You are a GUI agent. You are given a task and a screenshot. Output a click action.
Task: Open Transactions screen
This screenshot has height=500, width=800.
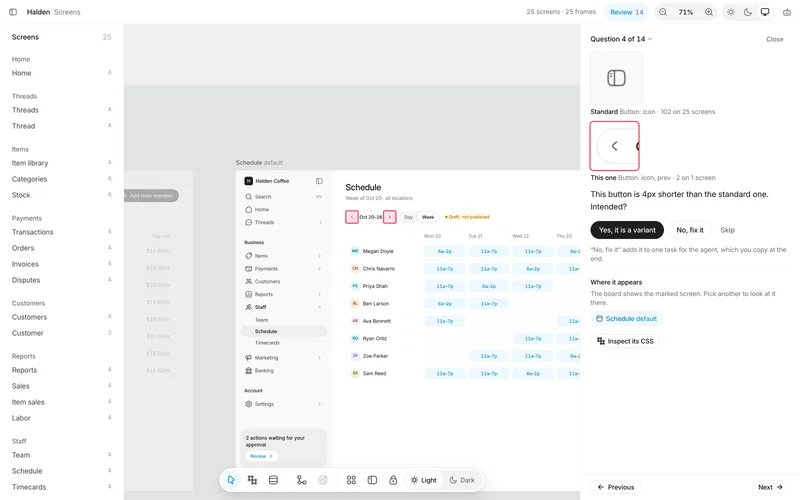[61, 232]
